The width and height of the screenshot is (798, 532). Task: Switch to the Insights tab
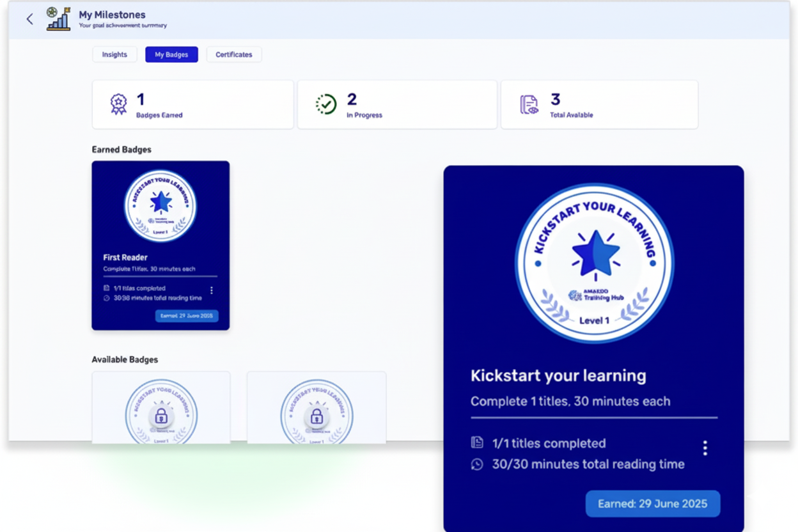114,54
